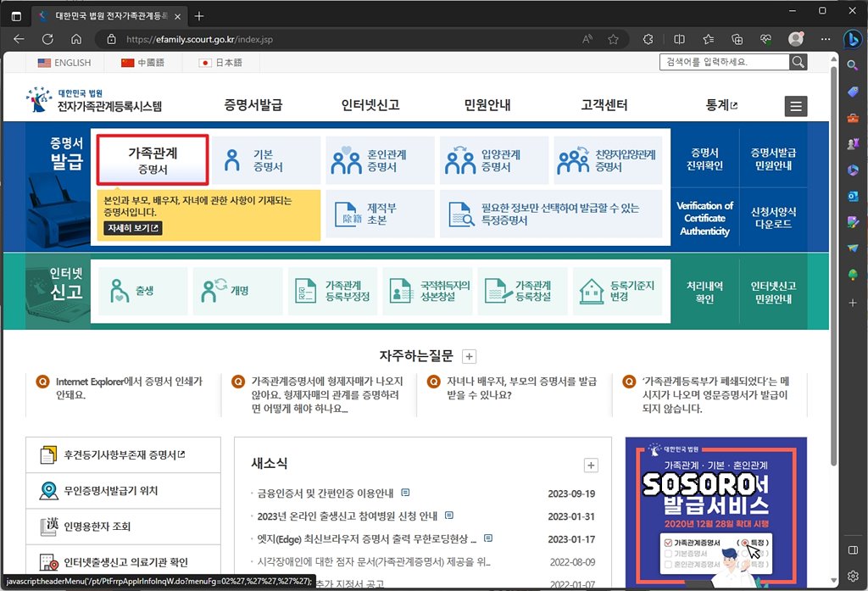Open 증명서발급 민원안내 link

pyautogui.click(x=773, y=159)
